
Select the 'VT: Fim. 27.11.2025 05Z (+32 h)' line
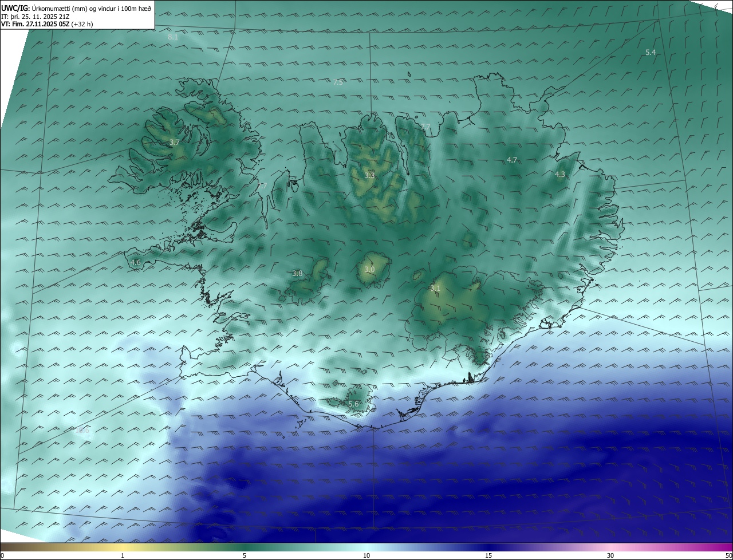[x=48, y=25]
